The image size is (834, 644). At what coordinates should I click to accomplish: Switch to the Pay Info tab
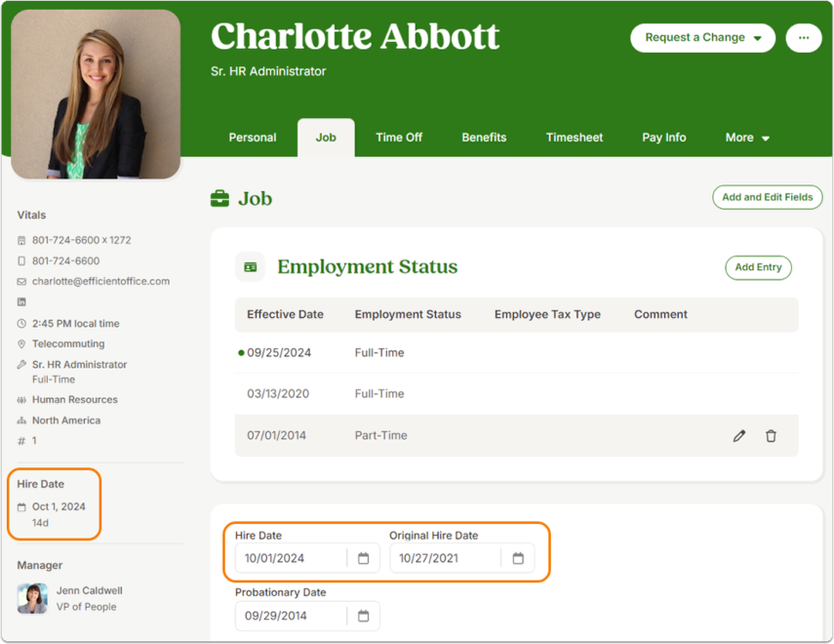click(664, 138)
